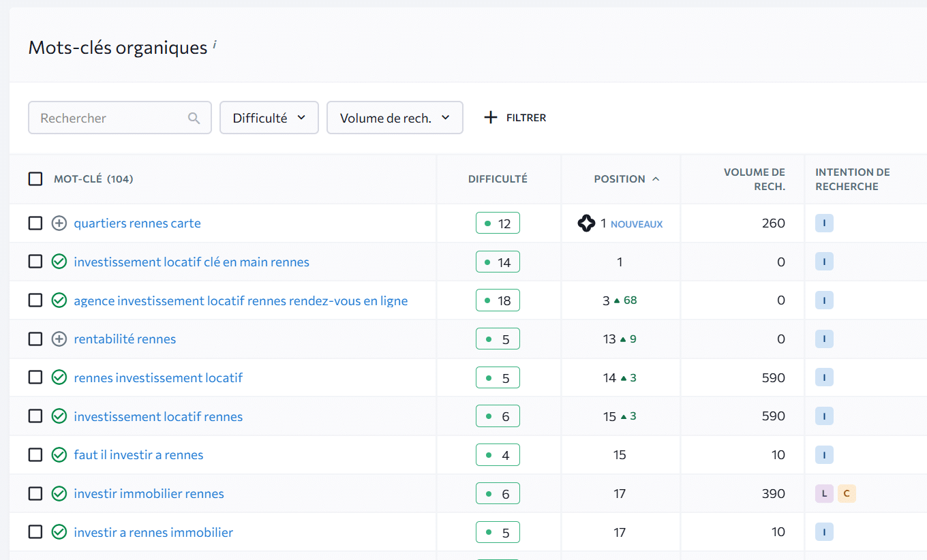Image resolution: width=927 pixels, height=560 pixels.
Task: Check the box for investissement locatif rennes
Action: [x=35, y=416]
